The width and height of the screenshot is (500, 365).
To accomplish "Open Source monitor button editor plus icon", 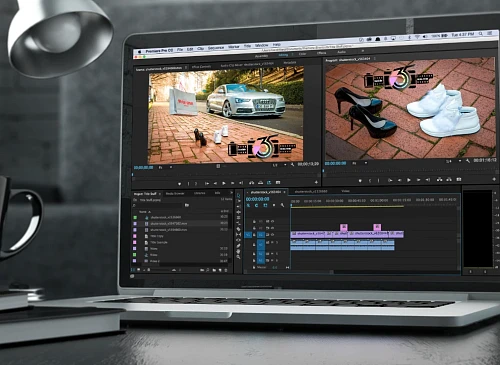I will click(316, 182).
